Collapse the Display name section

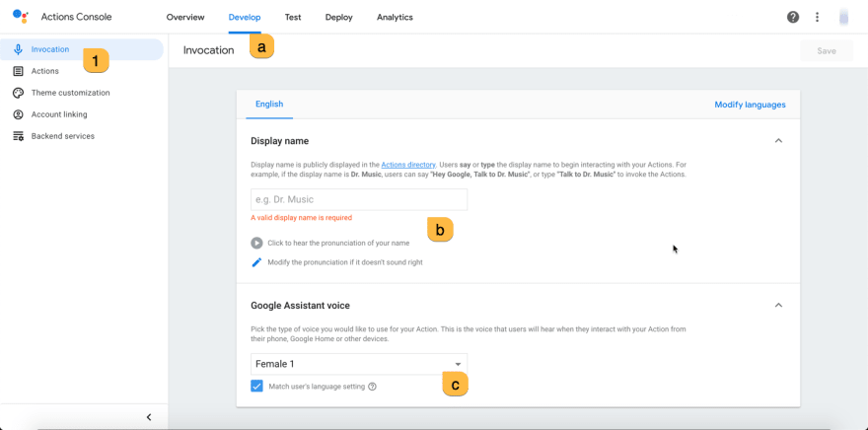coord(778,141)
